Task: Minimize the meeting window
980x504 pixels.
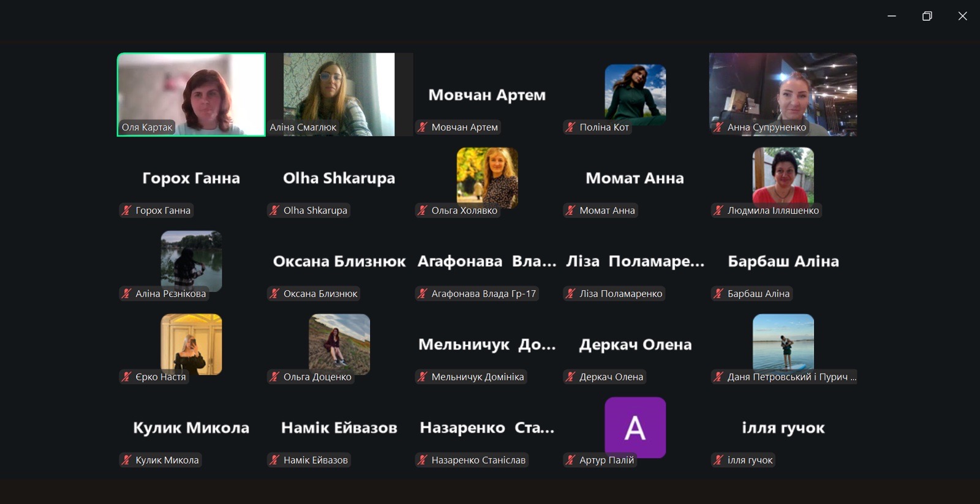Action: (892, 17)
